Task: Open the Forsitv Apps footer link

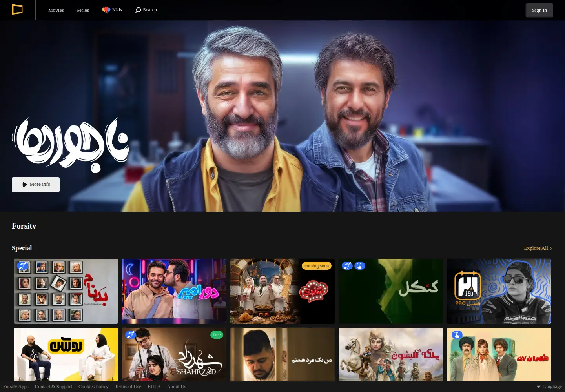Action: coord(16,387)
